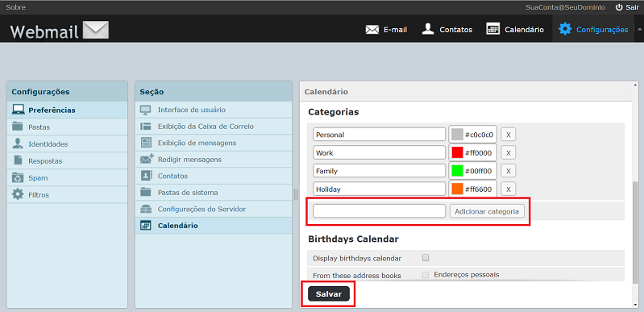This screenshot has width=644, height=312.
Task: Click scrollbar up arrow in Calendário panel
Action: 635,85
